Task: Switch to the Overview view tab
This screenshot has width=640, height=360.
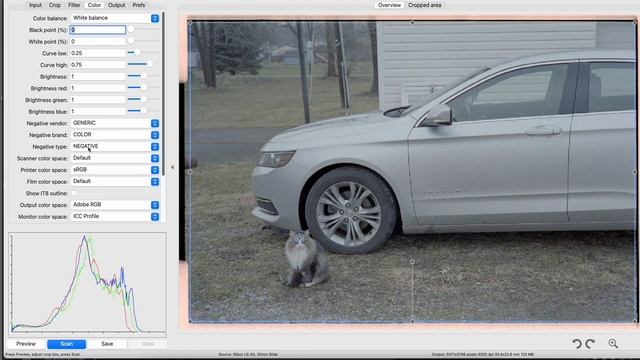Action: [389, 5]
